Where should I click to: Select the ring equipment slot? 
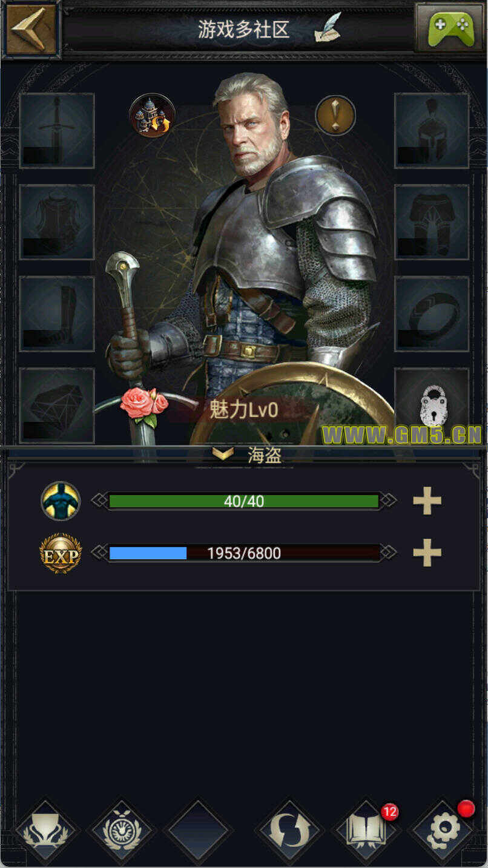tap(432, 314)
